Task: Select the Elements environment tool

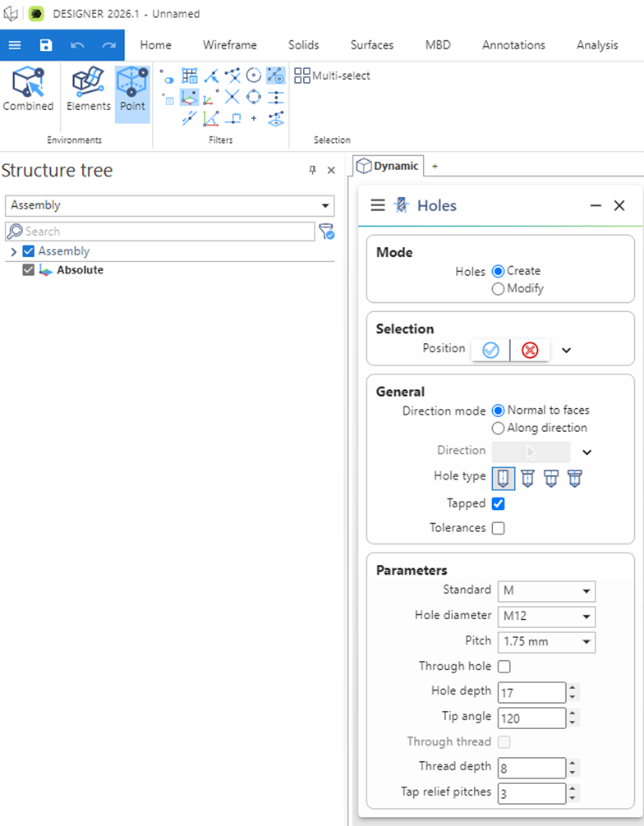Action: point(89,89)
